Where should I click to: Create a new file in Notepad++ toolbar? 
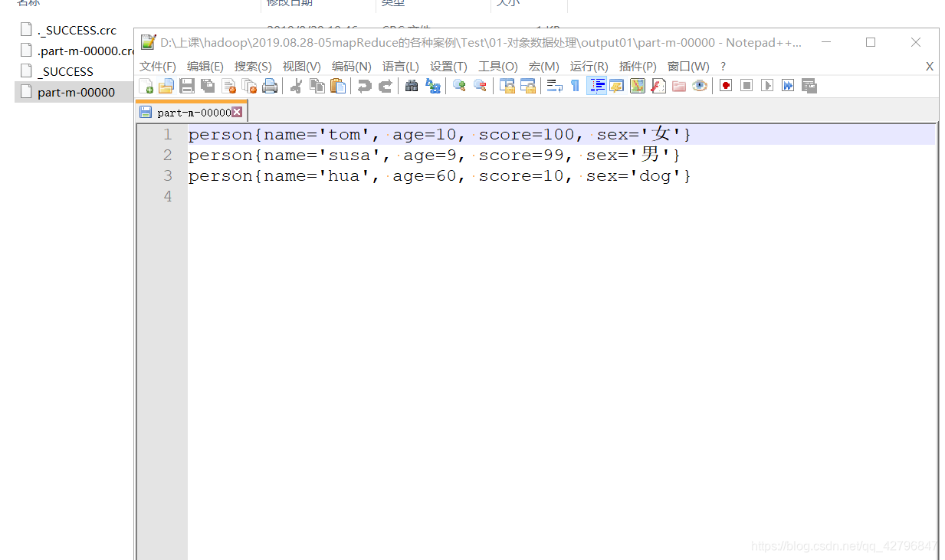[146, 86]
